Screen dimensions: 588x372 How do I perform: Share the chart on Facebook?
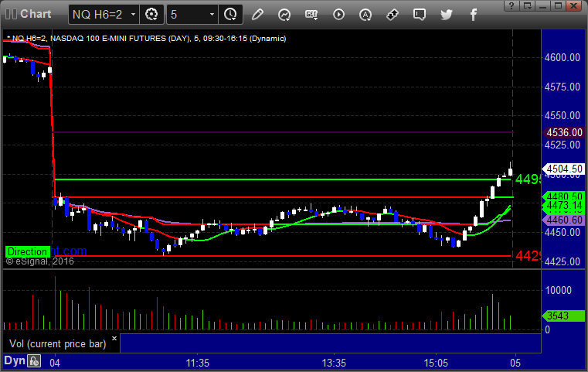[x=473, y=15]
